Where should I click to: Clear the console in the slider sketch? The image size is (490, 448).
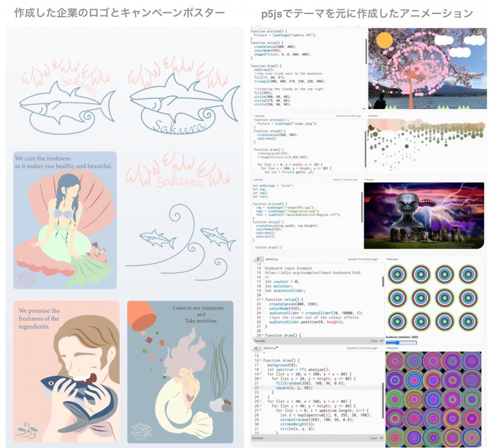[373, 341]
